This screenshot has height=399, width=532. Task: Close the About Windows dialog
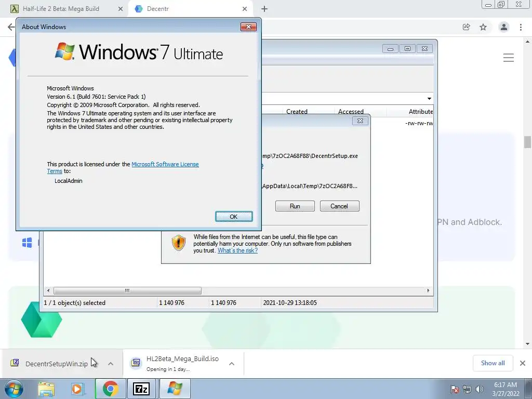coord(248,27)
